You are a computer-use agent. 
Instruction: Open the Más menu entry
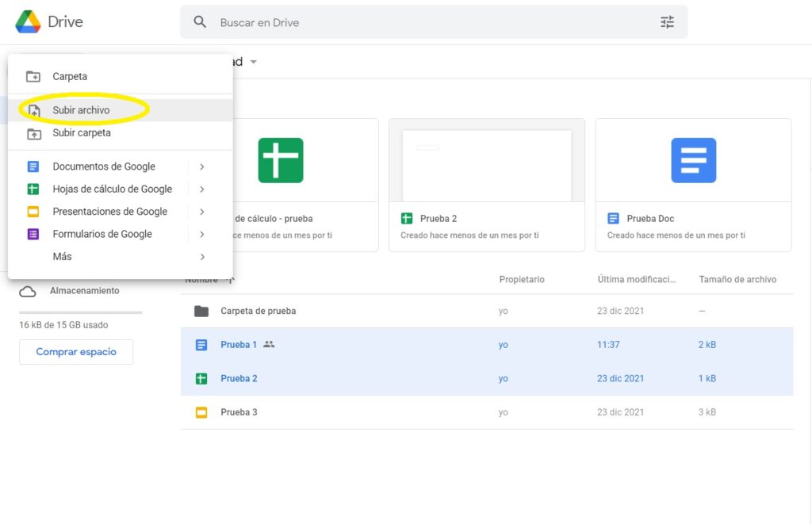pos(121,257)
